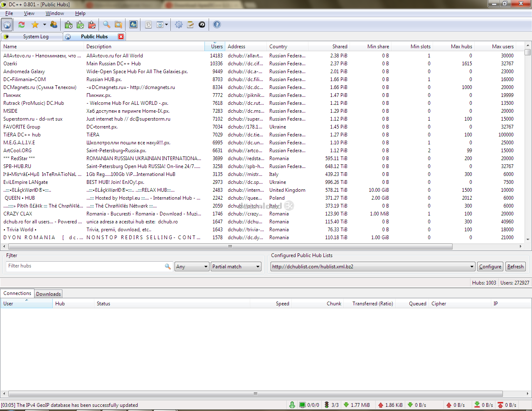The height and width of the screenshot is (411, 532).
Task: Click the Reconnect arrows toolbar icon
Action: tap(22, 25)
